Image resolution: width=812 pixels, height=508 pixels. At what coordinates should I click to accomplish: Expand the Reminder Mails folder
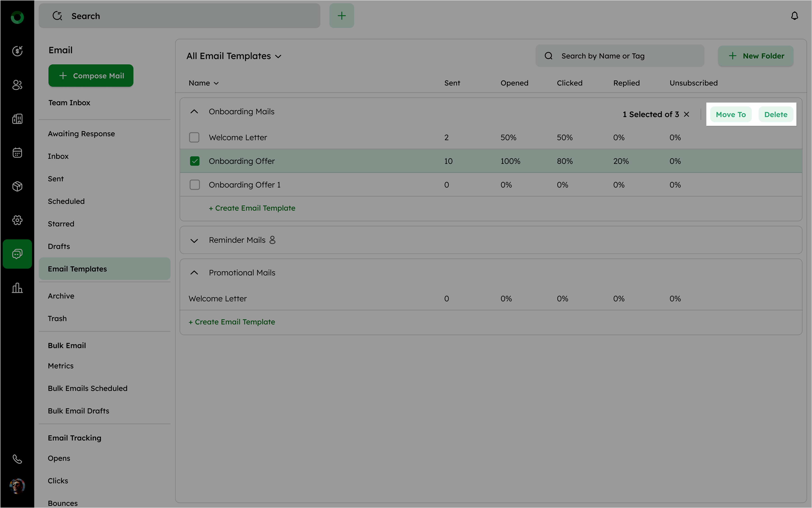(x=194, y=241)
